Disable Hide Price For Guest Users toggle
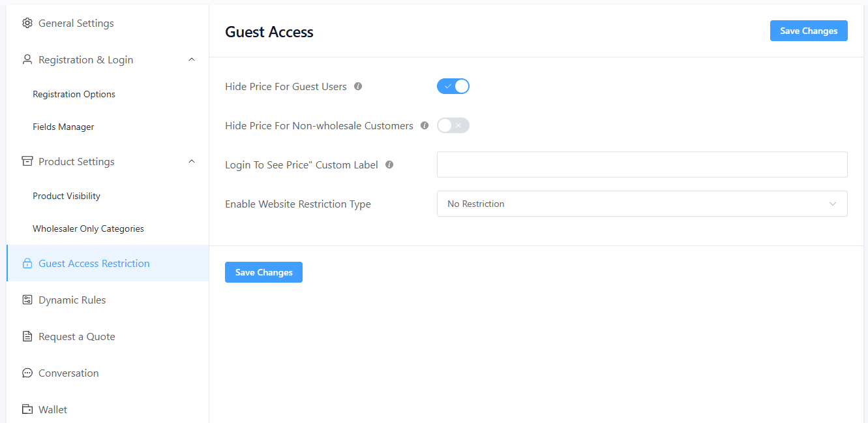 click(x=453, y=86)
